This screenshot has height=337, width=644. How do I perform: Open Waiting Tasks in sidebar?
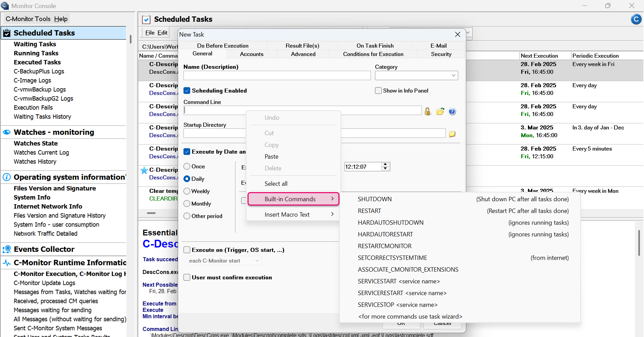tap(35, 44)
